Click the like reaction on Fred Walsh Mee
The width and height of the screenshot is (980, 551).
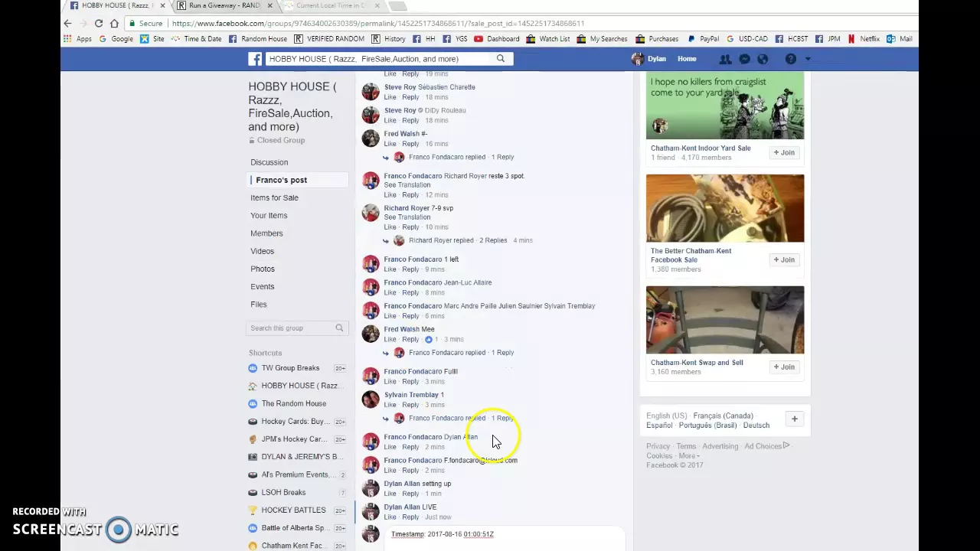point(429,339)
